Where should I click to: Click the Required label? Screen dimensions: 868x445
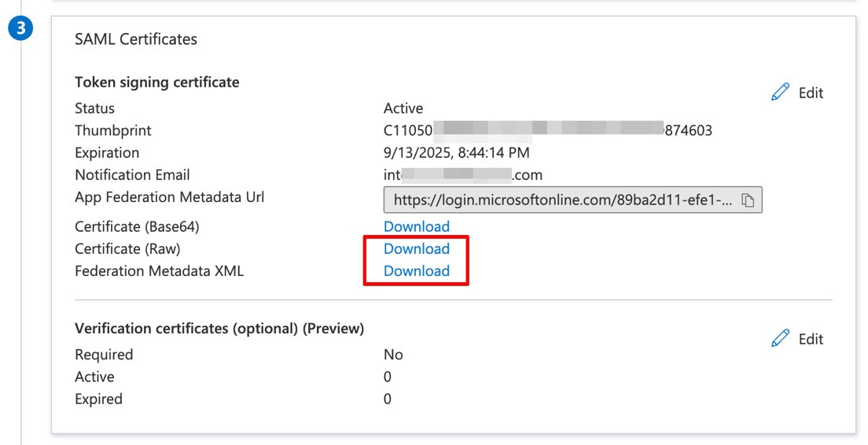[104, 355]
